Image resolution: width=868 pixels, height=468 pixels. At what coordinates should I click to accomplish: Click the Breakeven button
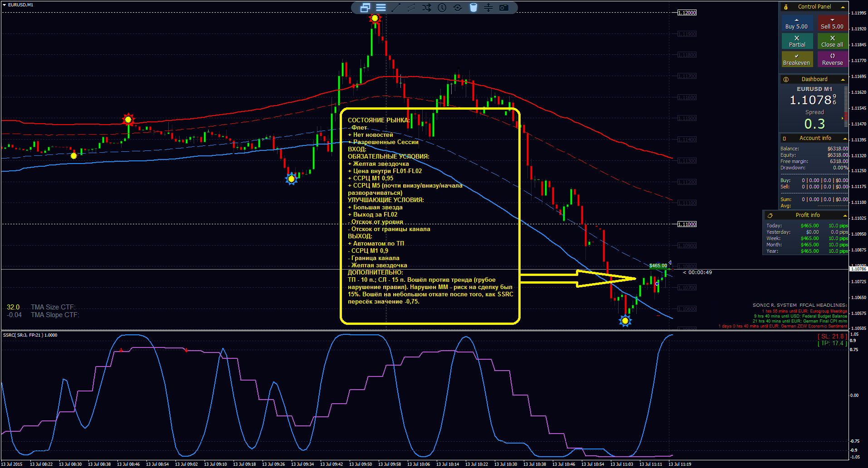[797, 59]
